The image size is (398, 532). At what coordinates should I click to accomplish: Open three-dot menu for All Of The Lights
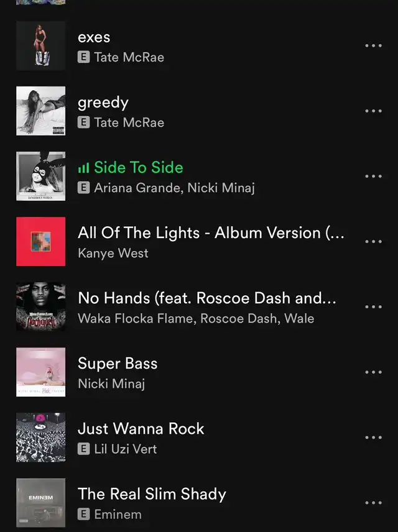pos(373,242)
